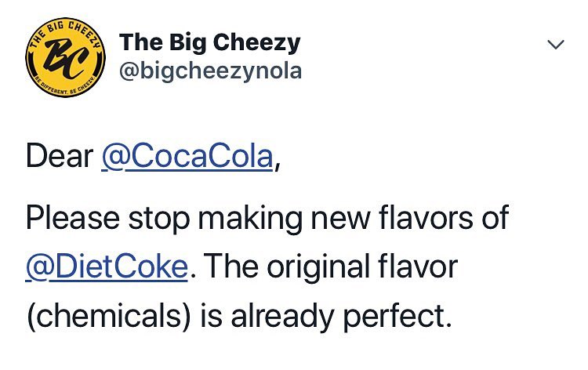The image size is (588, 370).
Task: Click the BC letters in the logo
Action: click(x=62, y=59)
